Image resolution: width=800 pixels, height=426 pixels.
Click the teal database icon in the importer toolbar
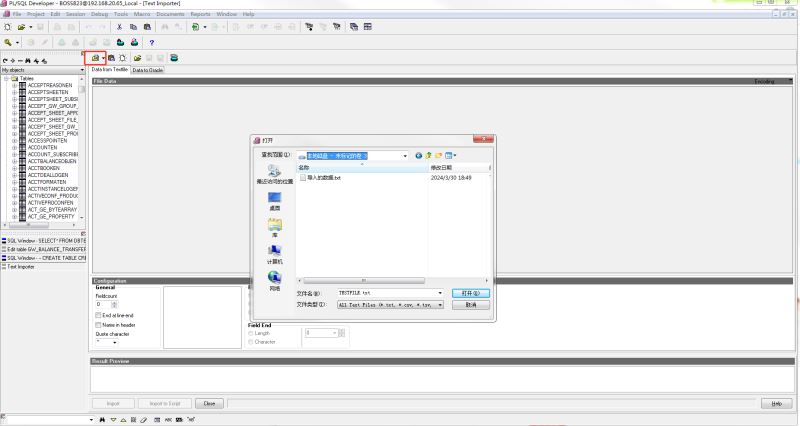point(174,58)
